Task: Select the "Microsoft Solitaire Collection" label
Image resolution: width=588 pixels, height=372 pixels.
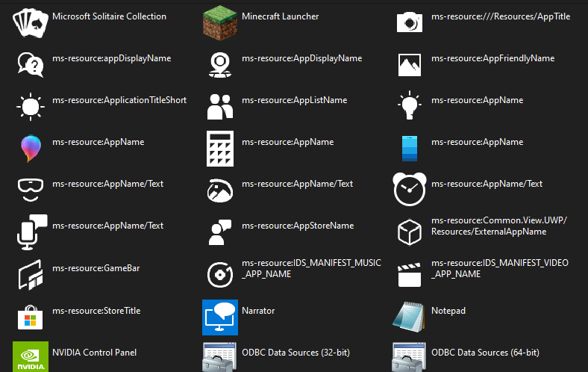Action: point(109,16)
